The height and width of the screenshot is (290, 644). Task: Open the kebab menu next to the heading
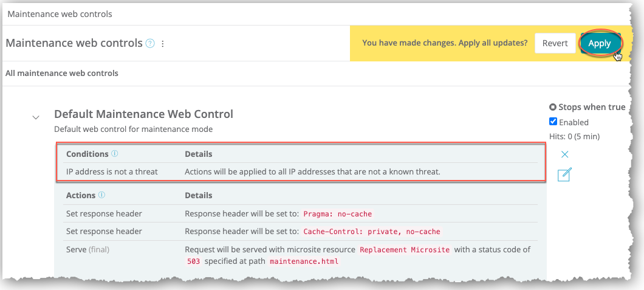162,44
